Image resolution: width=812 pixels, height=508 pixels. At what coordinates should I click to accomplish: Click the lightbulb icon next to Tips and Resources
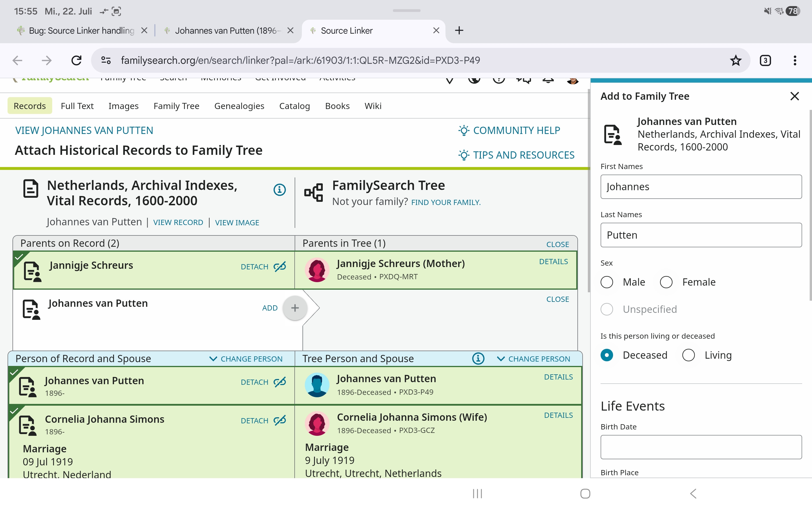coord(464,155)
